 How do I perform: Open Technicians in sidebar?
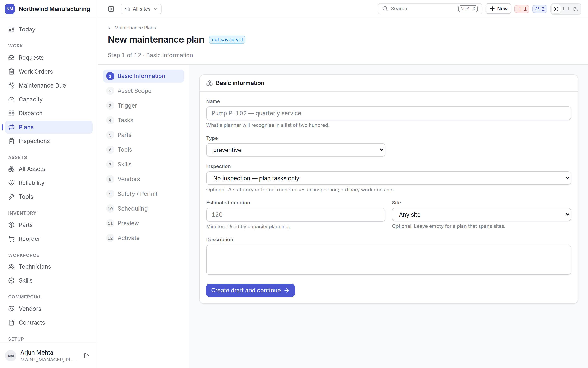tap(49, 267)
